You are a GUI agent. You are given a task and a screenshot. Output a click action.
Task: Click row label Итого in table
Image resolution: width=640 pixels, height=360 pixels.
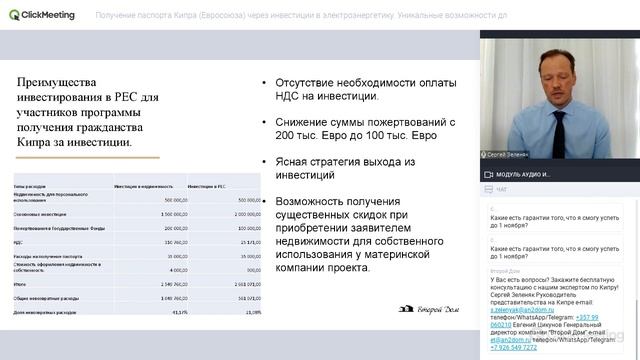[20, 284]
